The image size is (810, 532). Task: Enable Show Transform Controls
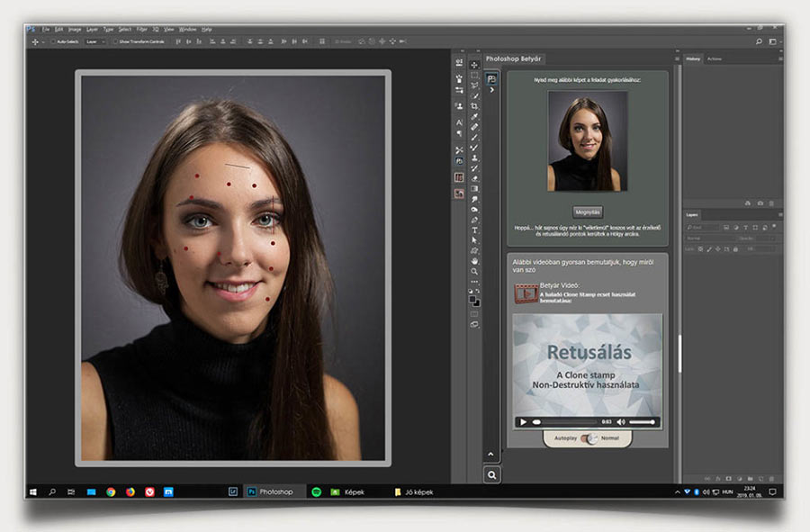pyautogui.click(x=114, y=41)
